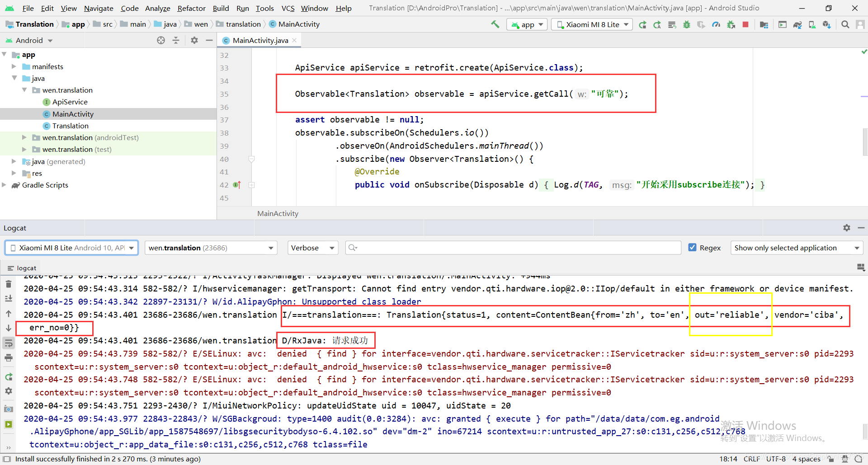Image resolution: width=868 pixels, height=465 pixels.
Task: Clear logcat with trash icon
Action: coord(9,284)
